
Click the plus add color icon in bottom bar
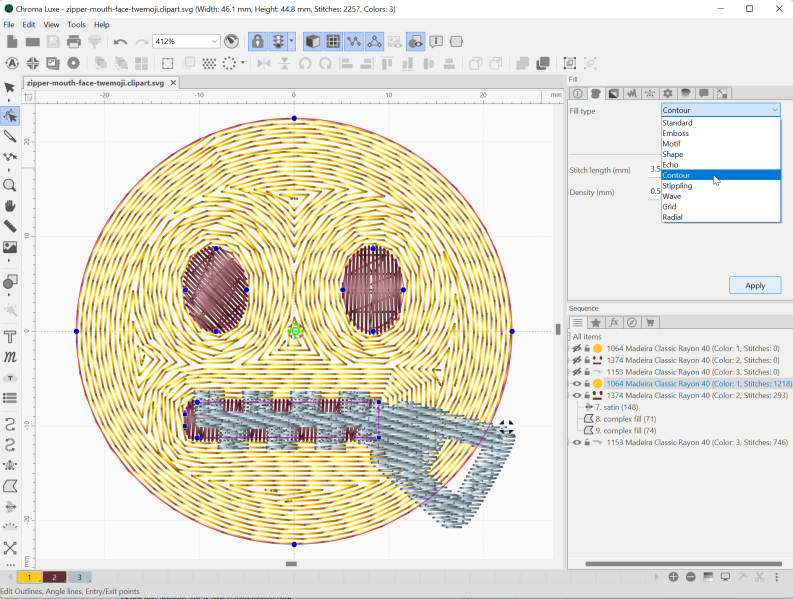tap(673, 577)
